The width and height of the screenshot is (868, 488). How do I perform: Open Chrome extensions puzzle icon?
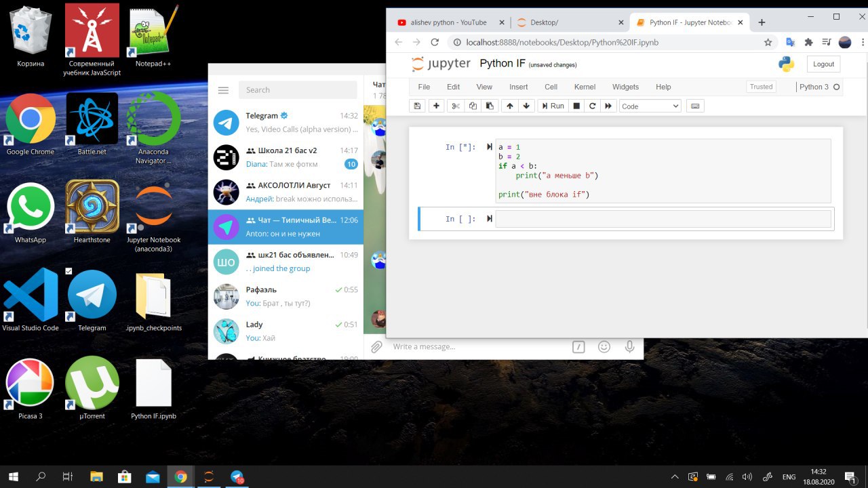tap(808, 42)
